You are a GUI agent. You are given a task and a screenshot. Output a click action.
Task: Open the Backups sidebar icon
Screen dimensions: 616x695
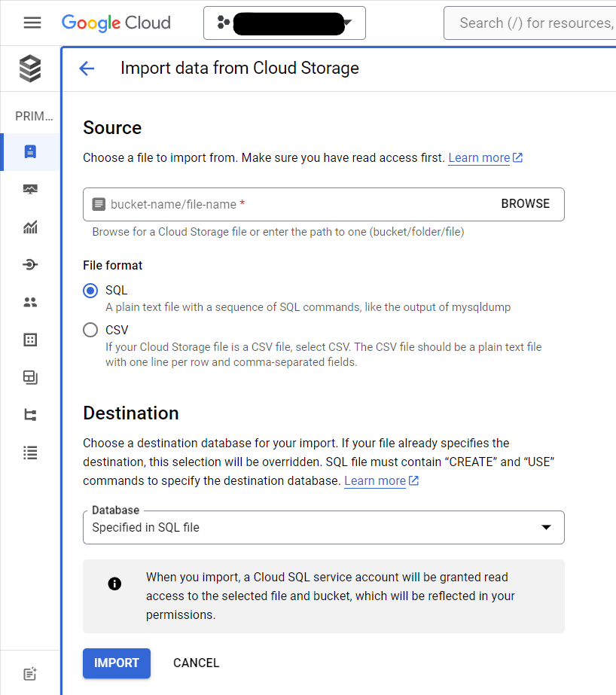pyautogui.click(x=30, y=377)
